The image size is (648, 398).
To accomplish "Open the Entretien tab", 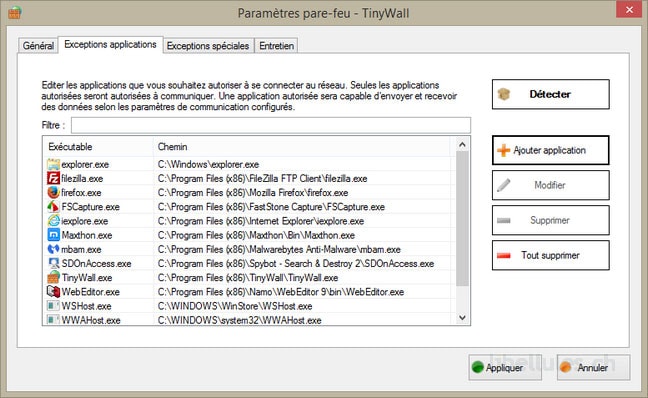I will click(276, 45).
